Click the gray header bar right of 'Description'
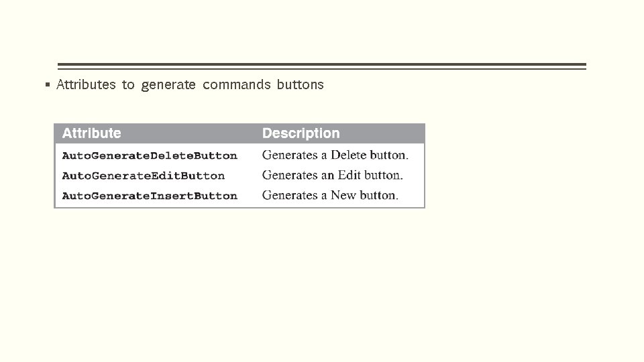644x362 pixels. tap(382, 133)
